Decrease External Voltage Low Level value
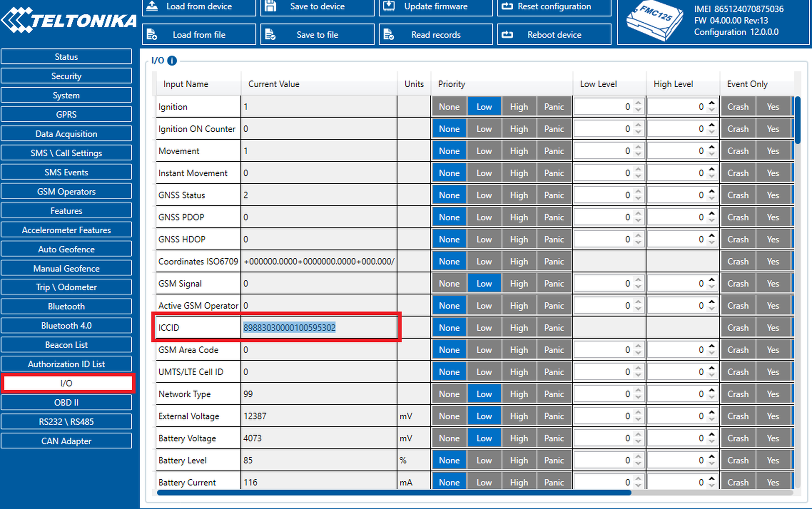The image size is (812, 509). tap(638, 420)
